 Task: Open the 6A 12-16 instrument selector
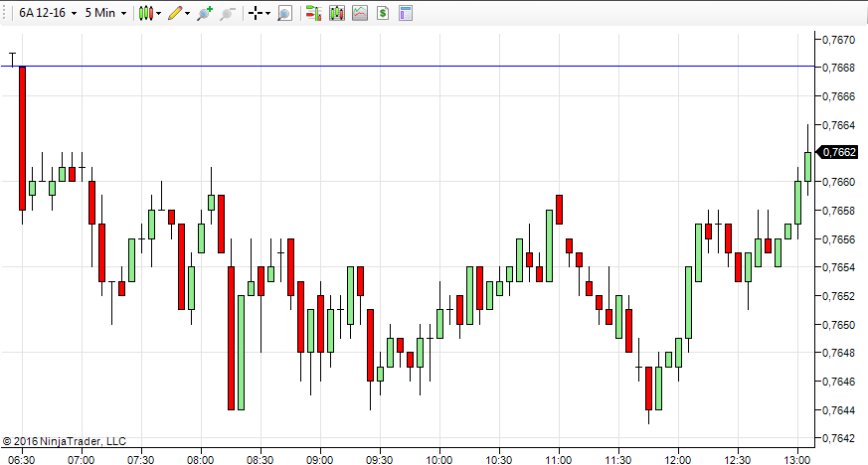pos(48,13)
